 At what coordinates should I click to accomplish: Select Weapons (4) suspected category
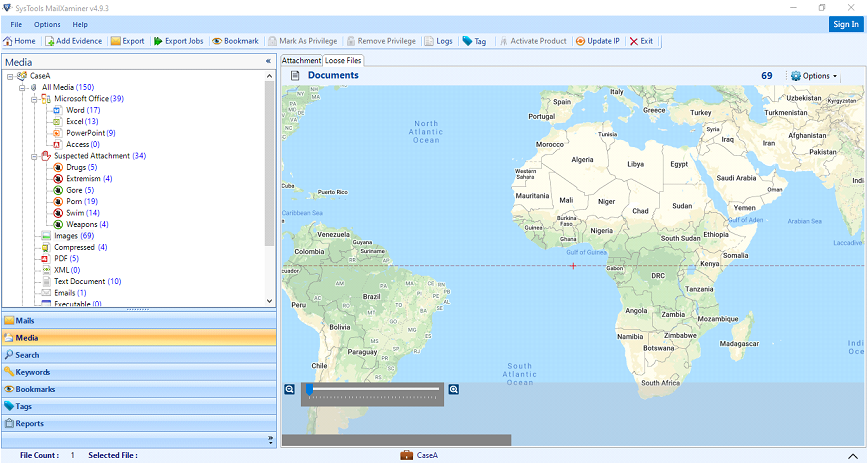point(81,224)
